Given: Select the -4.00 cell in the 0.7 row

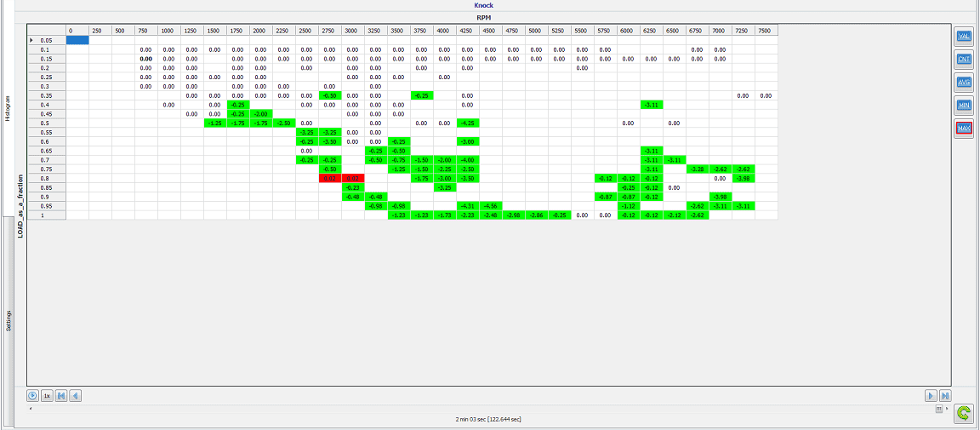Looking at the screenshot, I should [468, 159].
